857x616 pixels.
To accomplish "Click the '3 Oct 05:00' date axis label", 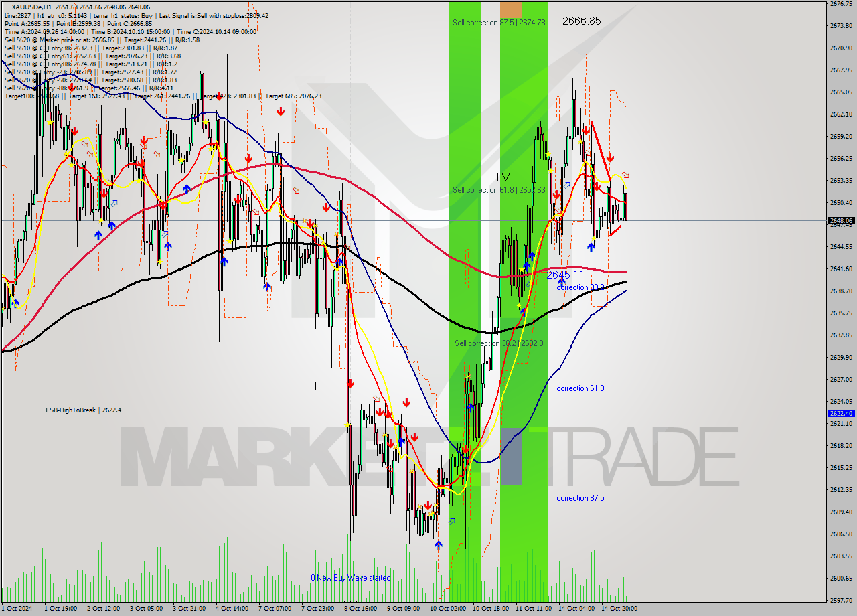I will pyautogui.click(x=146, y=609).
